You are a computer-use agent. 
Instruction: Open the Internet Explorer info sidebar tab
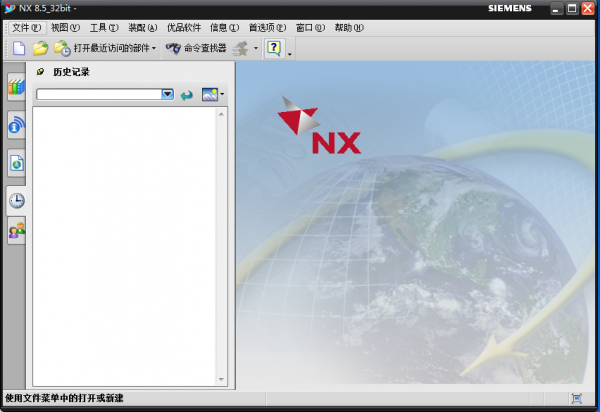click(16, 125)
